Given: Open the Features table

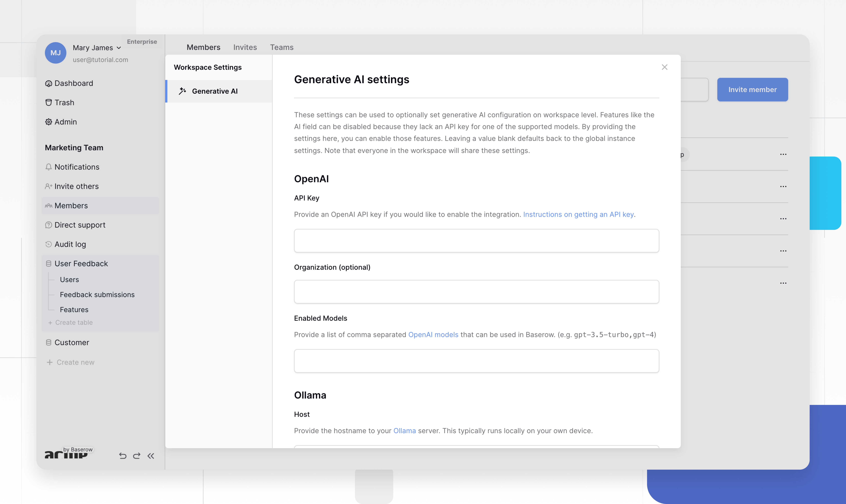Looking at the screenshot, I should point(74,310).
